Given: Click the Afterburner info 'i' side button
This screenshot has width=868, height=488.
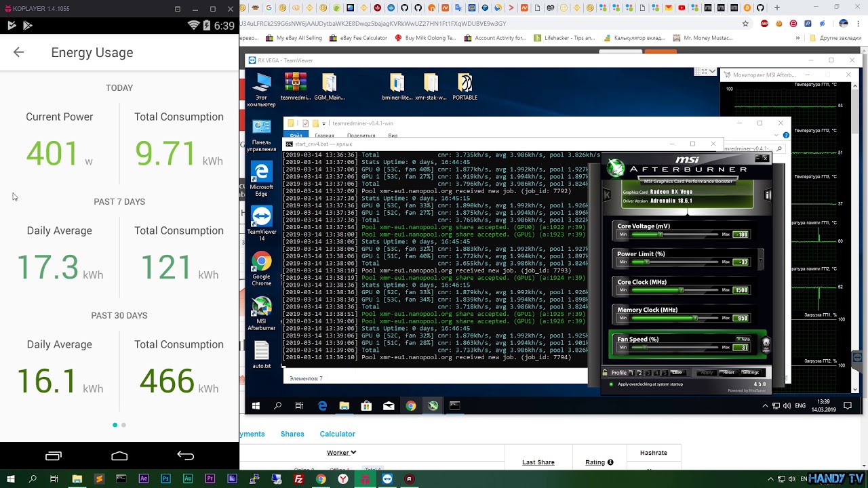Looking at the screenshot, I should (768, 195).
